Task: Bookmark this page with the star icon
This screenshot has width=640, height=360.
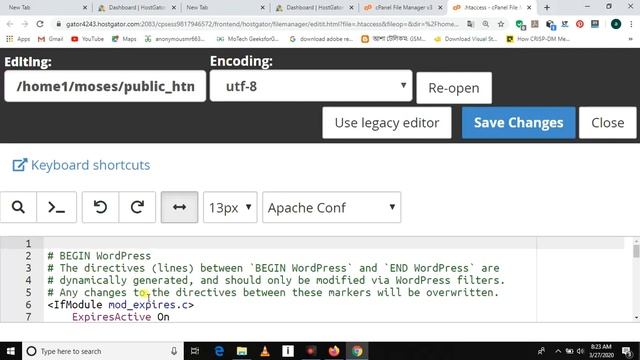Action: [501, 24]
